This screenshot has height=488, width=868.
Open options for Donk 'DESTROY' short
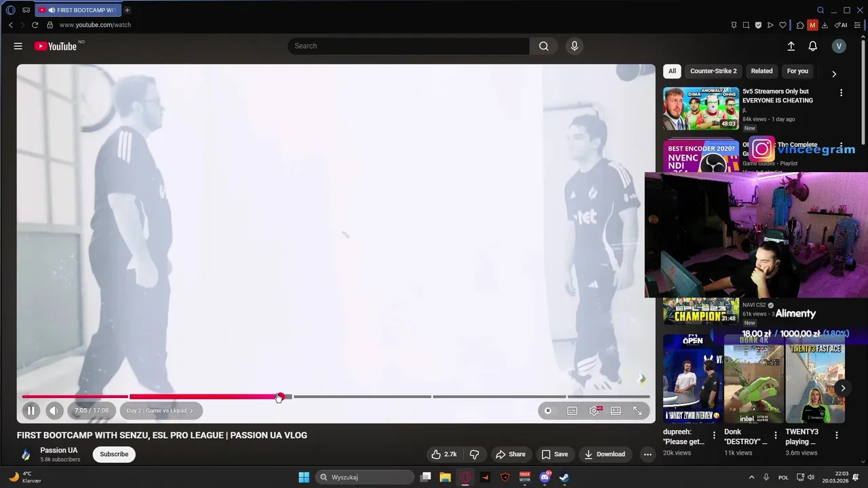tap(774, 435)
